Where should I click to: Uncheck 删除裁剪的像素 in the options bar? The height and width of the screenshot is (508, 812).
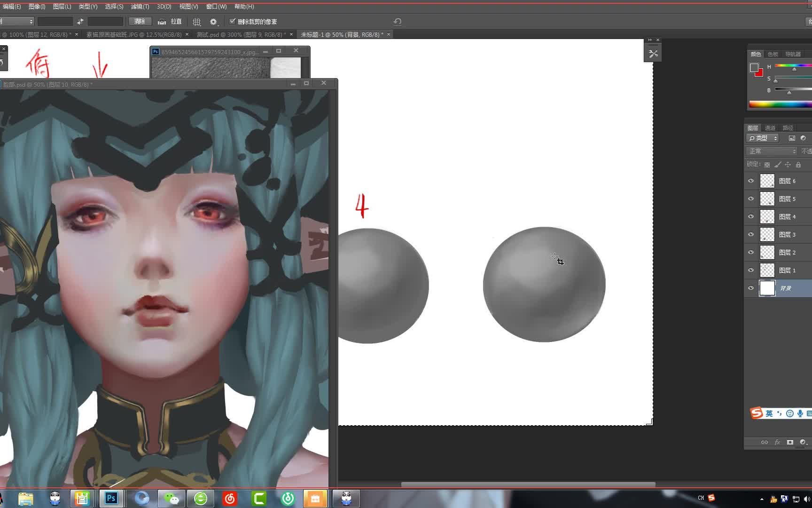click(x=232, y=21)
